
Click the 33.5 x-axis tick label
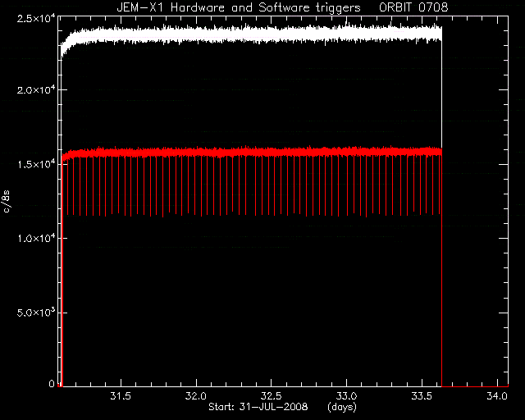click(422, 396)
